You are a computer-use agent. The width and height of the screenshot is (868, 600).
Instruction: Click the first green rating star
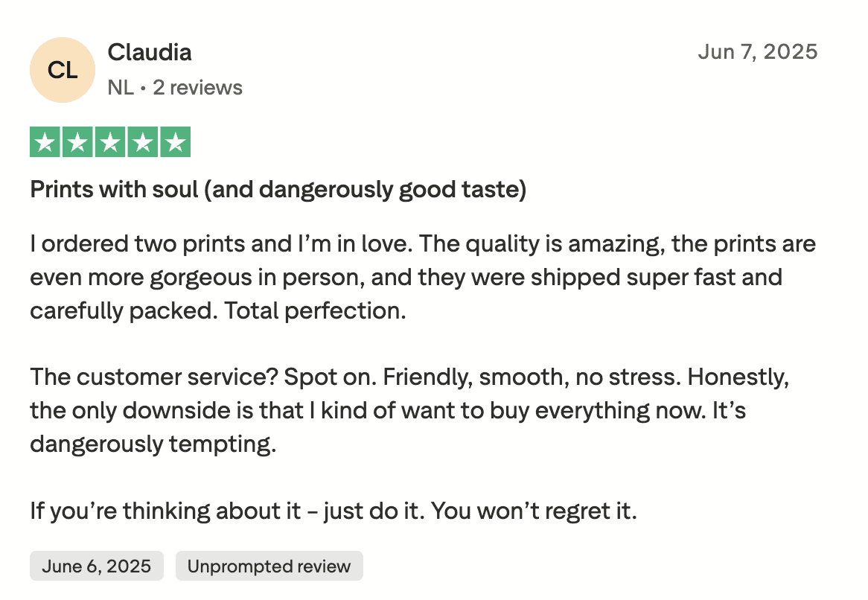tap(45, 142)
